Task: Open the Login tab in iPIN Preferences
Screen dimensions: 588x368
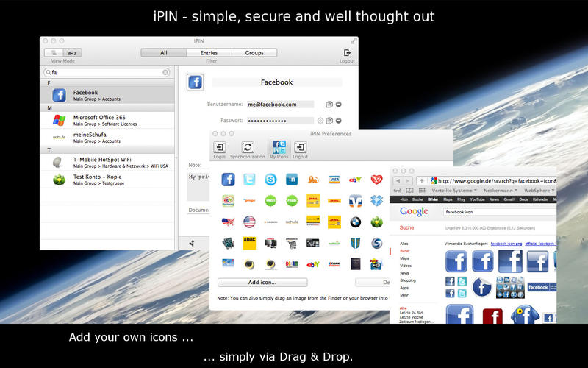Action: coord(219,150)
